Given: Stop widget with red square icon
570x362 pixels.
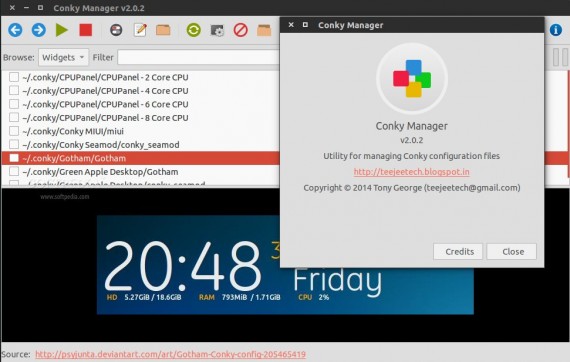Looking at the screenshot, I should 86,30.
